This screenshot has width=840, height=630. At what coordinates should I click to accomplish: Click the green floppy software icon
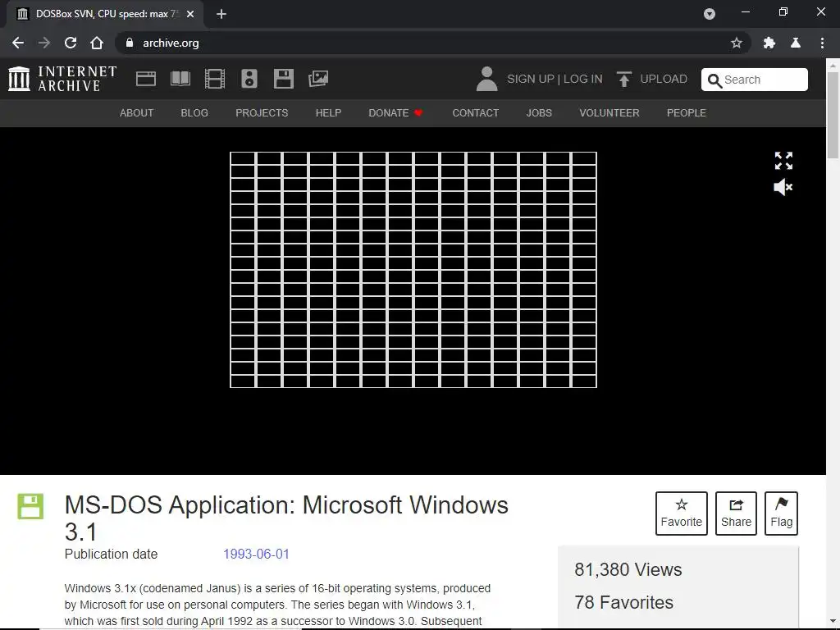tap(30, 506)
